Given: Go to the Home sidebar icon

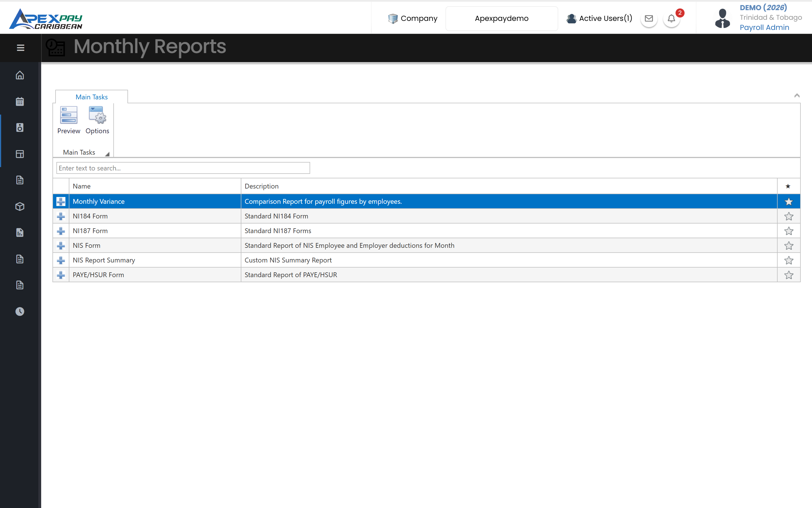Looking at the screenshot, I should (20, 75).
